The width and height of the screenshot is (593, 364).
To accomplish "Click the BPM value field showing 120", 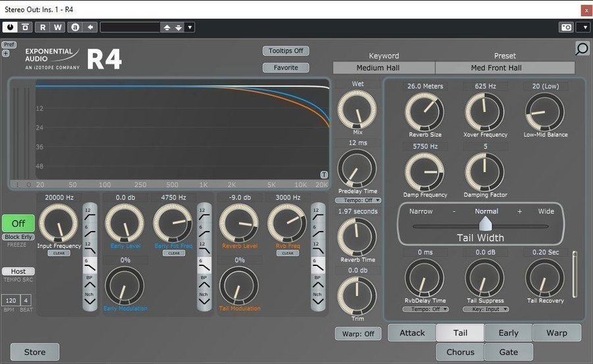I will coord(10,300).
